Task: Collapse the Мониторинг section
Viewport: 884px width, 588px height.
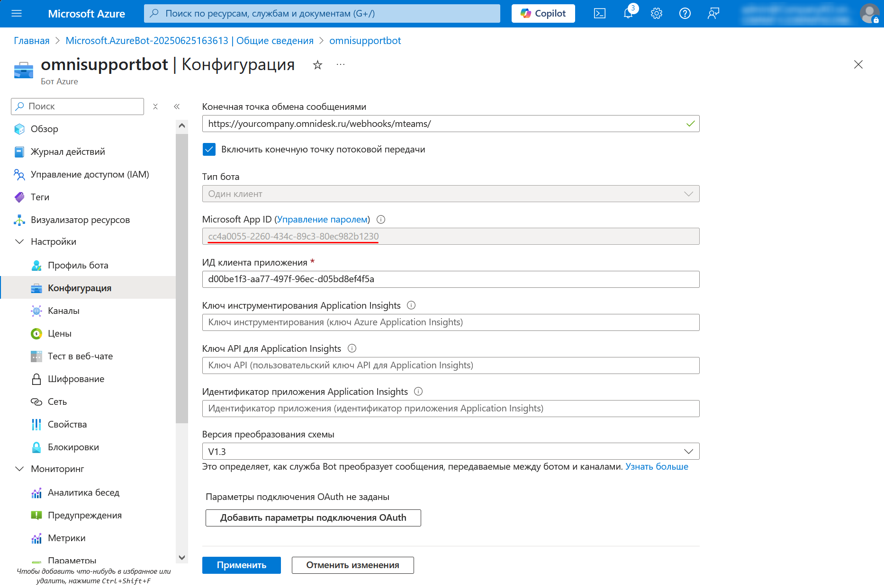Action: tap(19, 469)
